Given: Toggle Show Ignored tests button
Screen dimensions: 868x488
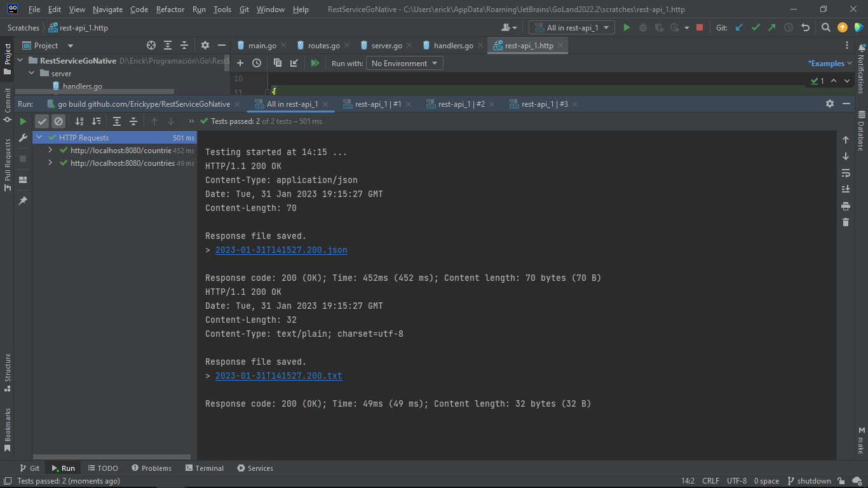Looking at the screenshot, I should [x=58, y=121].
